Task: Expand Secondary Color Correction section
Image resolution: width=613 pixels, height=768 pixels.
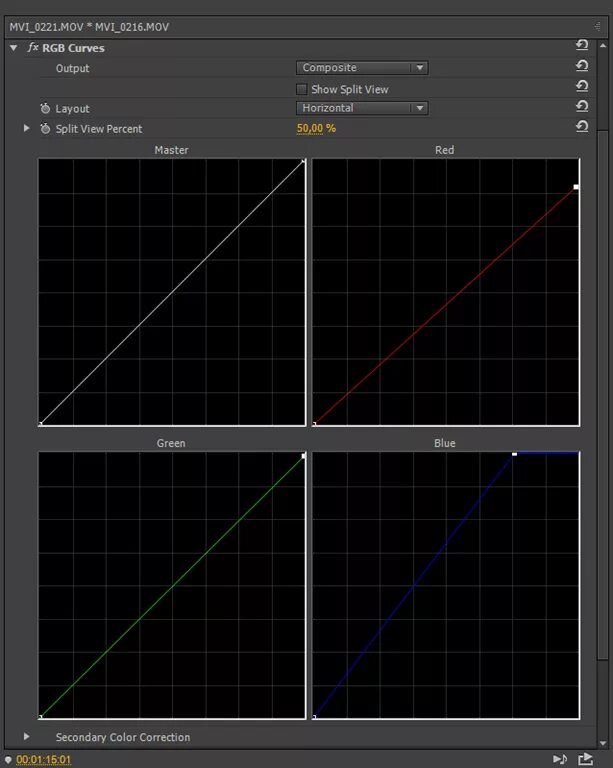Action: click(x=26, y=737)
